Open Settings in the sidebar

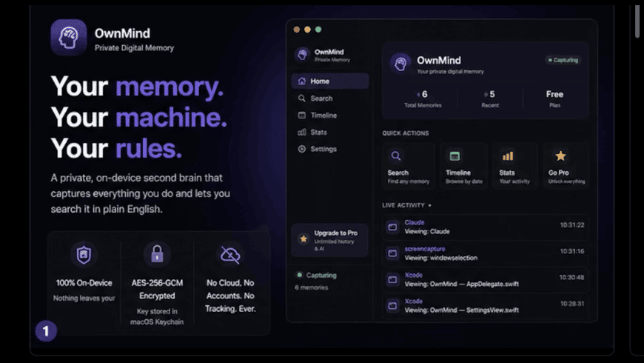click(330, 149)
